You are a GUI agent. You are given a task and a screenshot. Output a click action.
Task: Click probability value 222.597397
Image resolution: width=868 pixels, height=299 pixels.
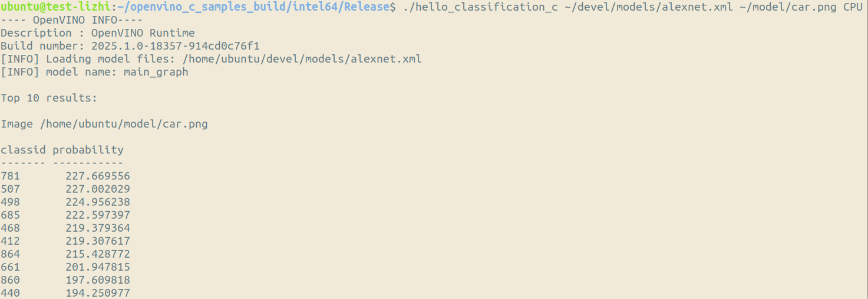tap(98, 215)
